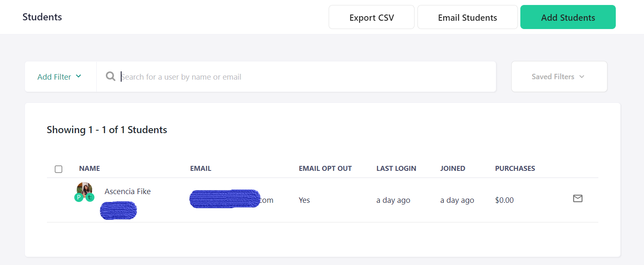Viewport: 644px width, 265px height.
Task: Click the green t badge on the avatar
Action: (90, 197)
